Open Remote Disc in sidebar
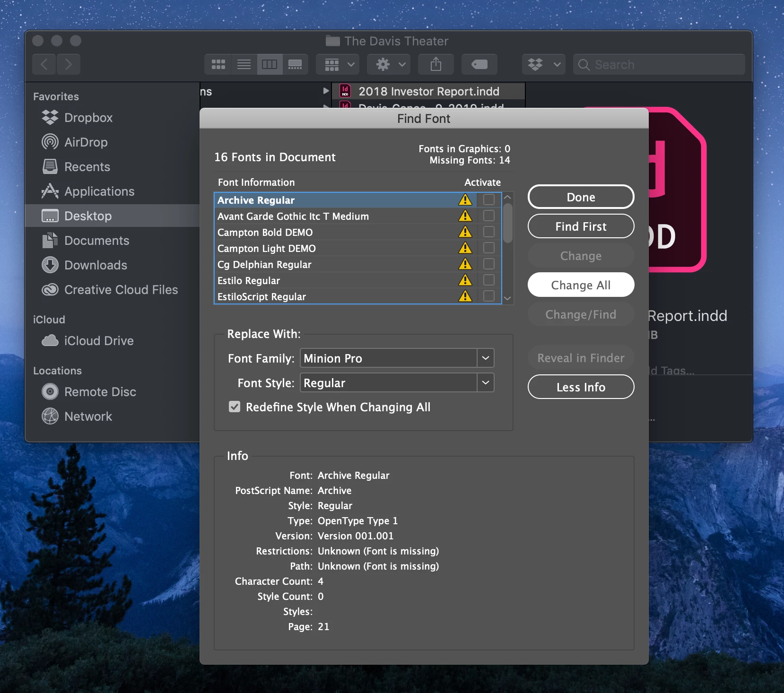Image resolution: width=784 pixels, height=693 pixels. [x=112, y=392]
